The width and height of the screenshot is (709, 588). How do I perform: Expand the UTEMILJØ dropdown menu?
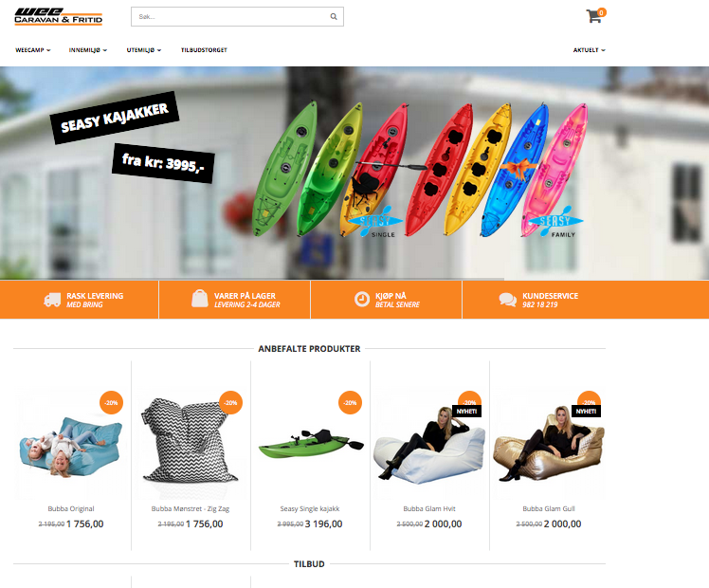[144, 50]
